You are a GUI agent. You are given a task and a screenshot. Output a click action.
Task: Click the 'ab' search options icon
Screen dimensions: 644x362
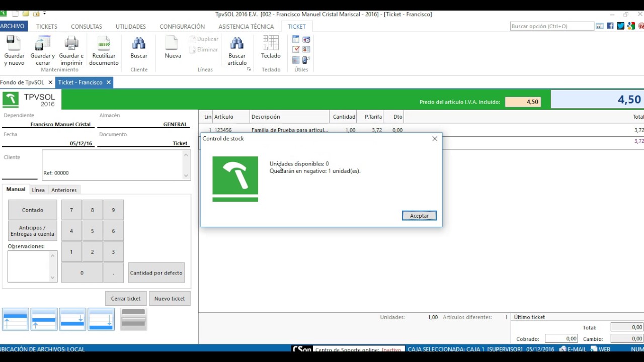[x=600, y=26]
